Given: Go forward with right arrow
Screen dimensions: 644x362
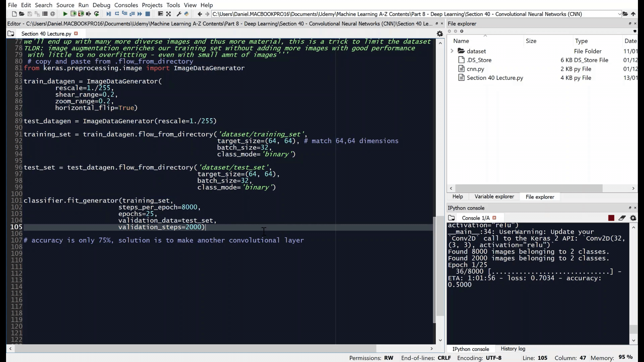Looking at the screenshot, I should click(x=207, y=14).
